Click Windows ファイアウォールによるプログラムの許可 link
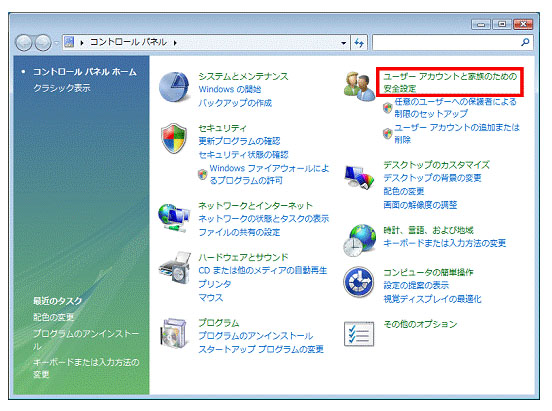Screen dimensions: 552x411 click(x=269, y=174)
